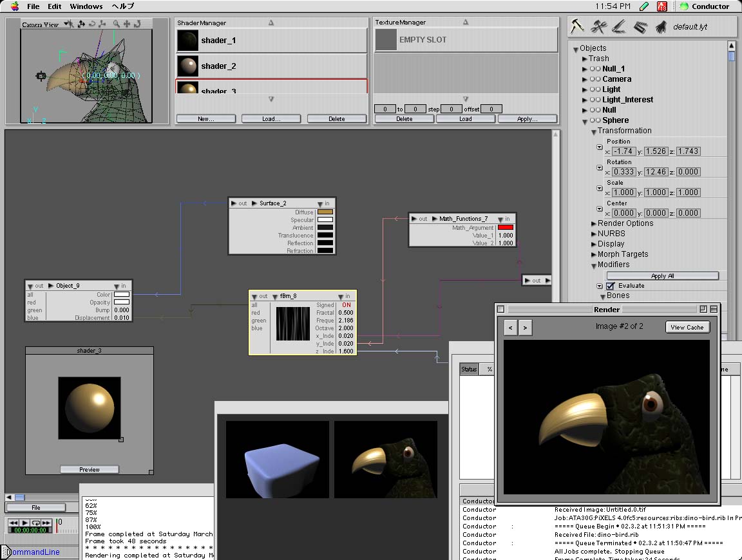This screenshot has width=742, height=560.
Task: Select shader_2 thumbnail in ShaderManager
Action: 188,66
